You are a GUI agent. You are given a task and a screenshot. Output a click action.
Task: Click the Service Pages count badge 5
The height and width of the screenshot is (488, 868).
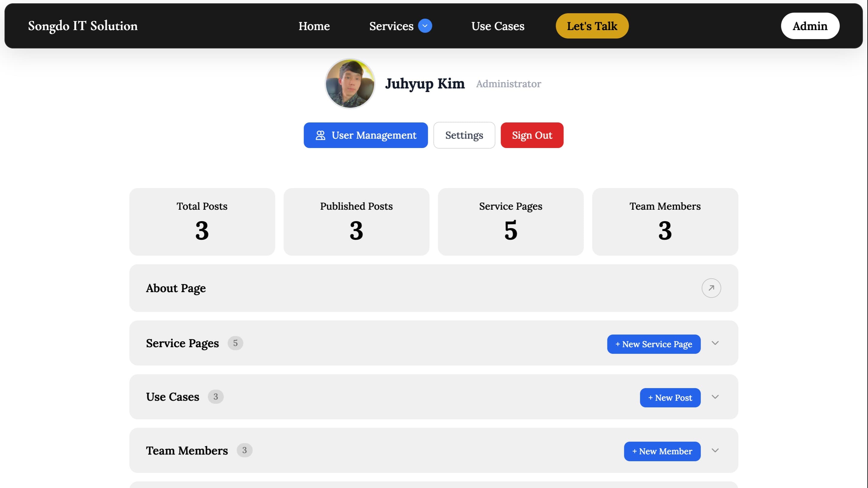click(x=235, y=343)
